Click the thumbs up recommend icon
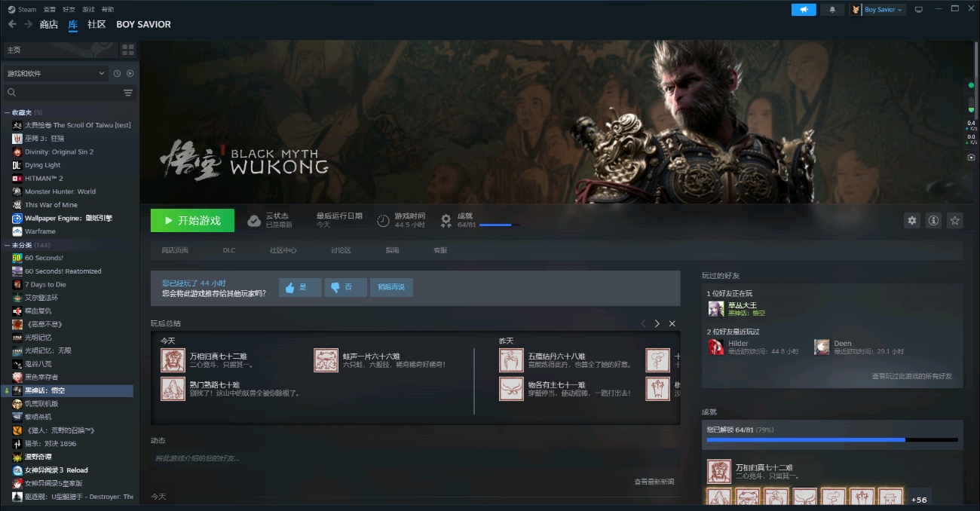 pos(290,287)
